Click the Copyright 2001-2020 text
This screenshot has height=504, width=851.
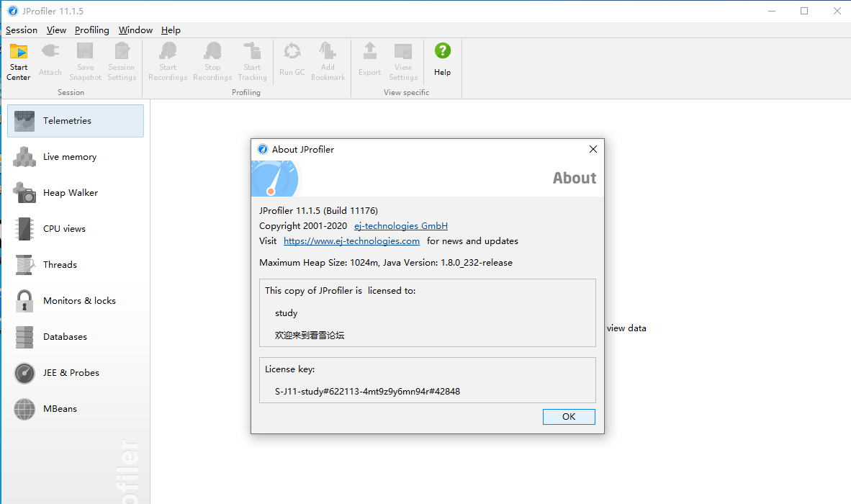tap(303, 225)
